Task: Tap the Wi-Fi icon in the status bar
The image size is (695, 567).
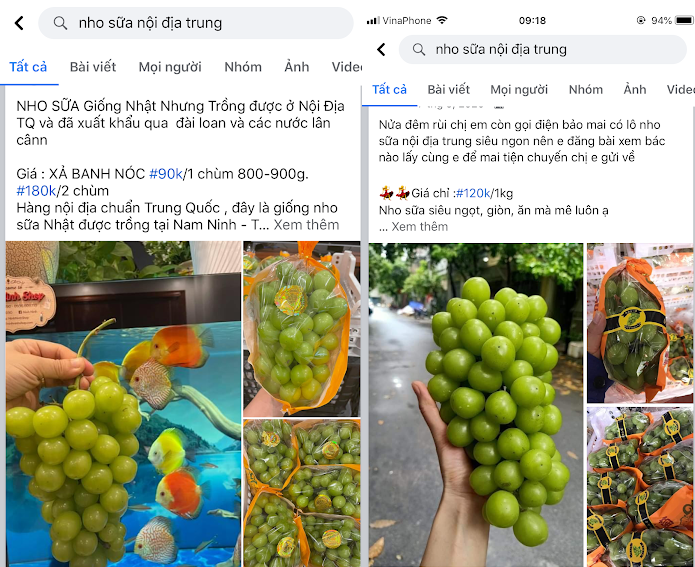Action: [442, 20]
